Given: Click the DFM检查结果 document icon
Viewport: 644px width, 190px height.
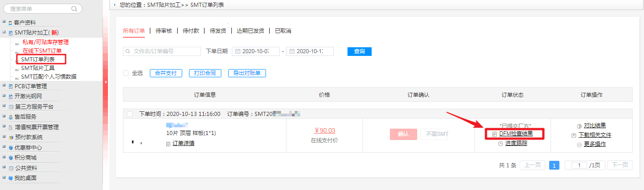Looking at the screenshot, I should [x=495, y=134].
